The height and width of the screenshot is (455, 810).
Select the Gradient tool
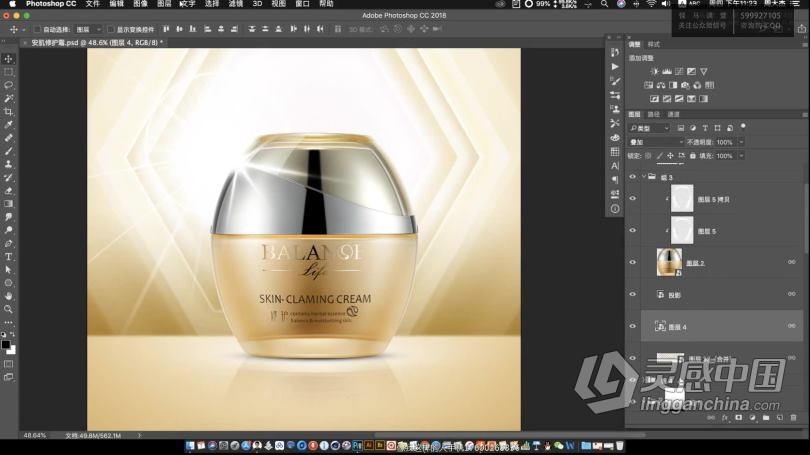coord(9,204)
